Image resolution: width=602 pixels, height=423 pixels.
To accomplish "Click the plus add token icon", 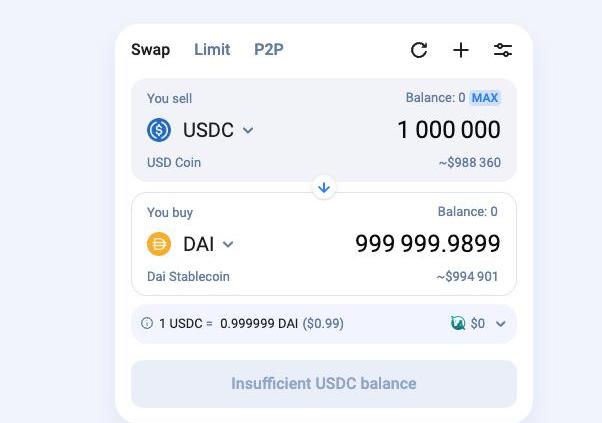I will pyautogui.click(x=461, y=50).
